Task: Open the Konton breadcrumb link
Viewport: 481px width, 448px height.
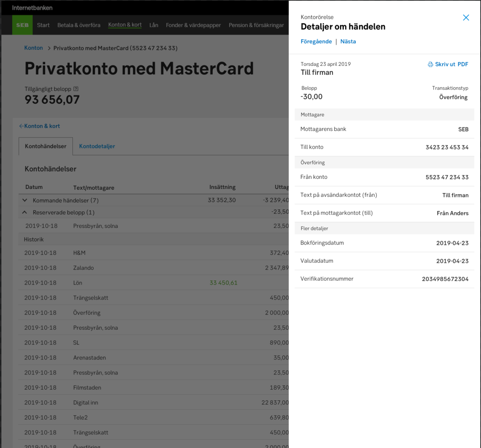Action: [33, 48]
